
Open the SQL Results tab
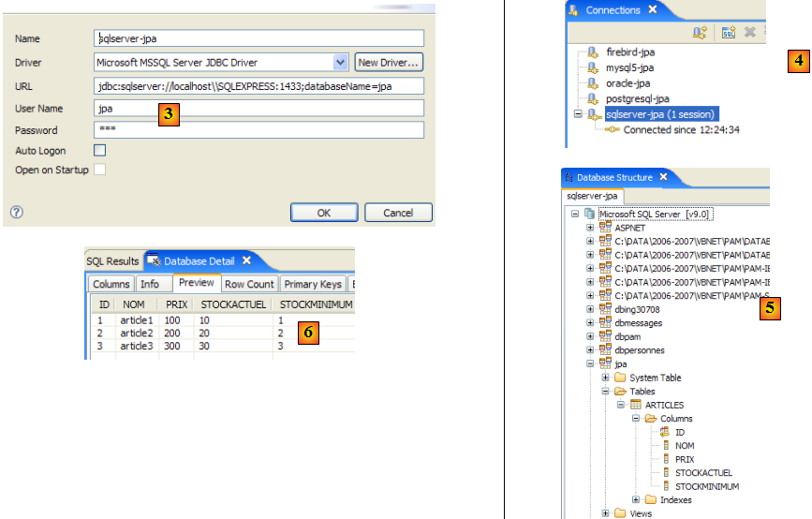[x=112, y=260]
